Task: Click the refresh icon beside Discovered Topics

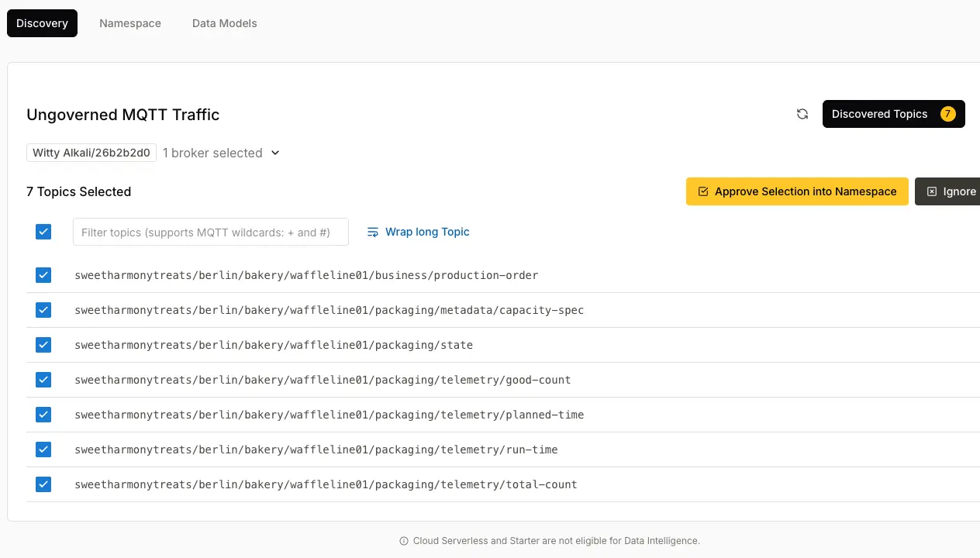Action: tap(802, 114)
